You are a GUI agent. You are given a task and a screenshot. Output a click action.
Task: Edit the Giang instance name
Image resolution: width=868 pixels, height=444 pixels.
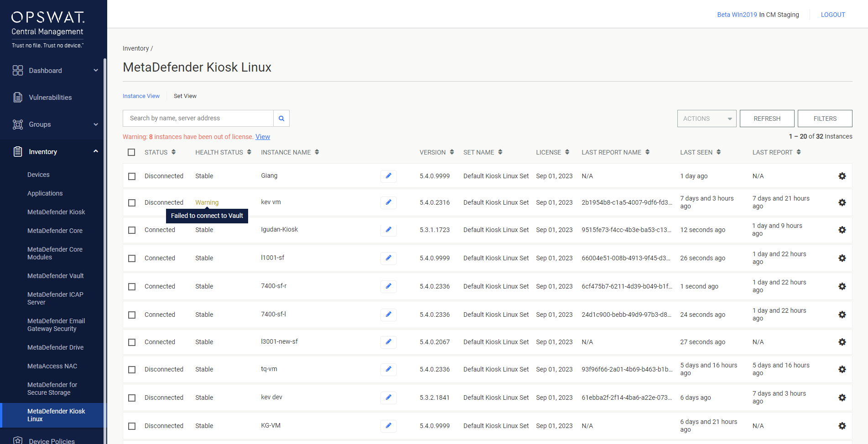[x=389, y=176]
